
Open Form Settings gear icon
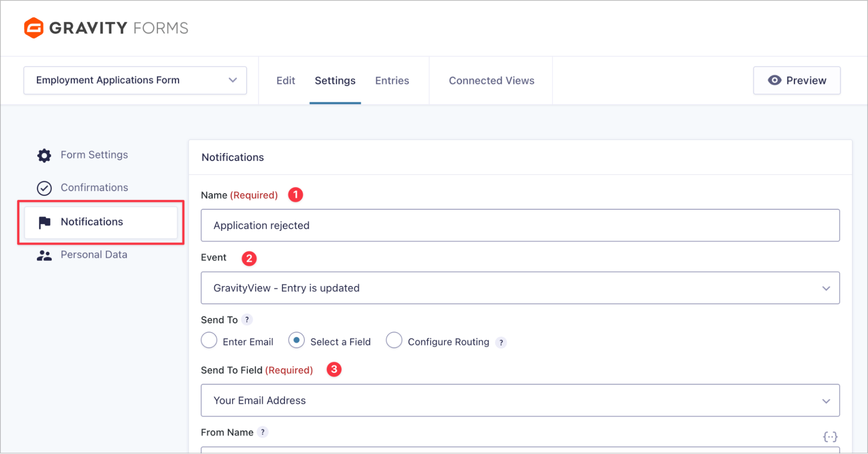pyautogui.click(x=44, y=155)
